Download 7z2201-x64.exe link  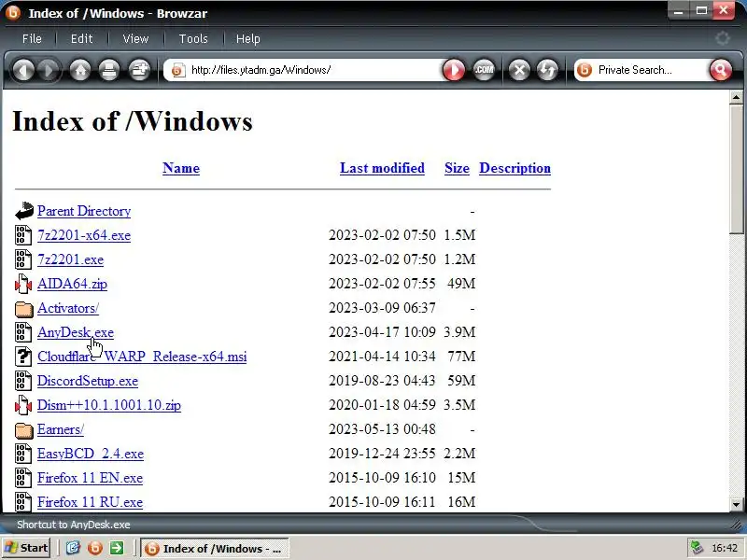(84, 235)
